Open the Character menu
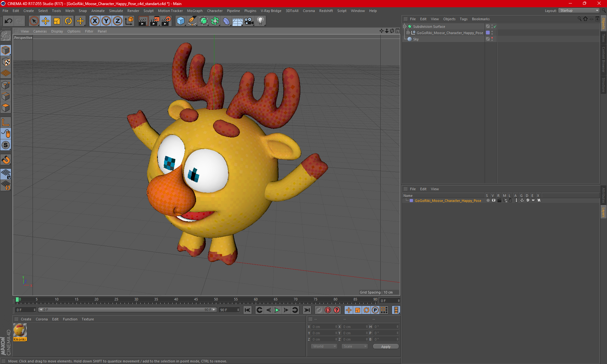The width and height of the screenshot is (607, 364). (x=215, y=11)
